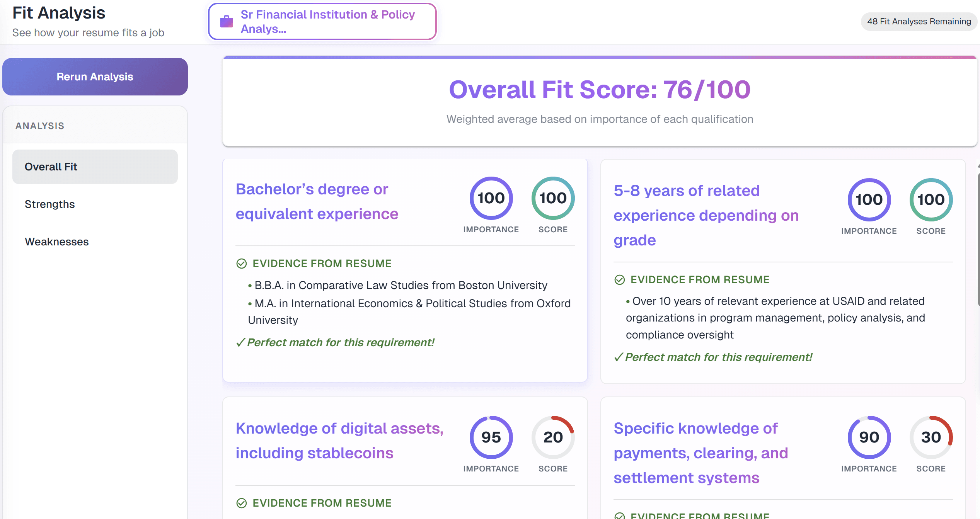
Task: Switch to the Strengths section
Action: click(50, 204)
